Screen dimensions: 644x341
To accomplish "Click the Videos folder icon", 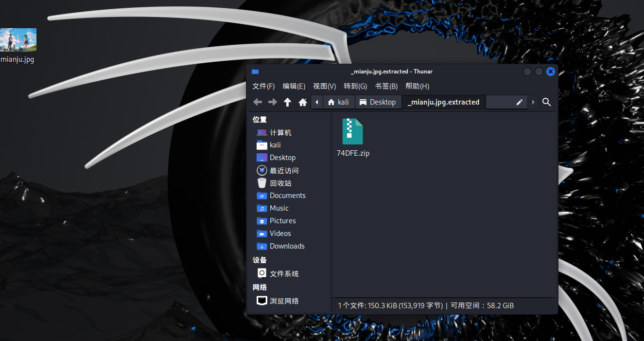I will click(x=262, y=233).
